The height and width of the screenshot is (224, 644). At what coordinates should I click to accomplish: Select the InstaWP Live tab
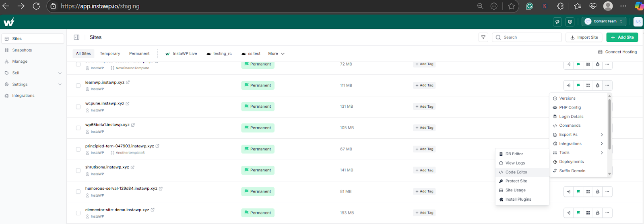(181, 53)
